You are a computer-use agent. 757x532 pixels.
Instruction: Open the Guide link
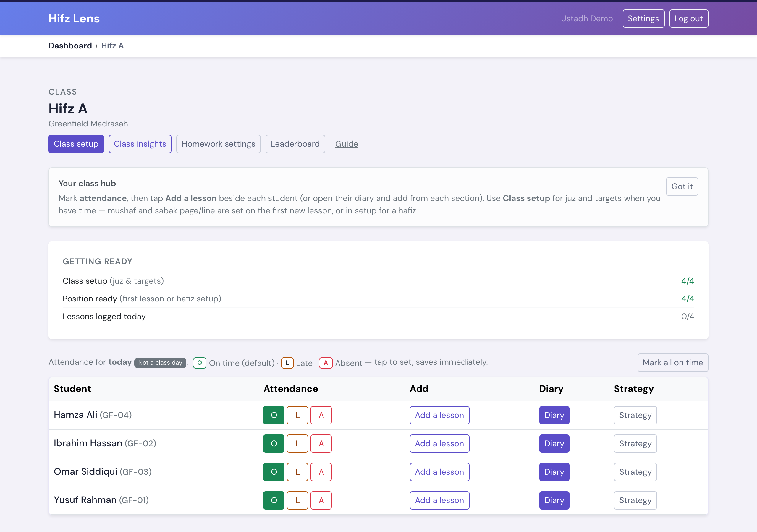pyautogui.click(x=347, y=144)
